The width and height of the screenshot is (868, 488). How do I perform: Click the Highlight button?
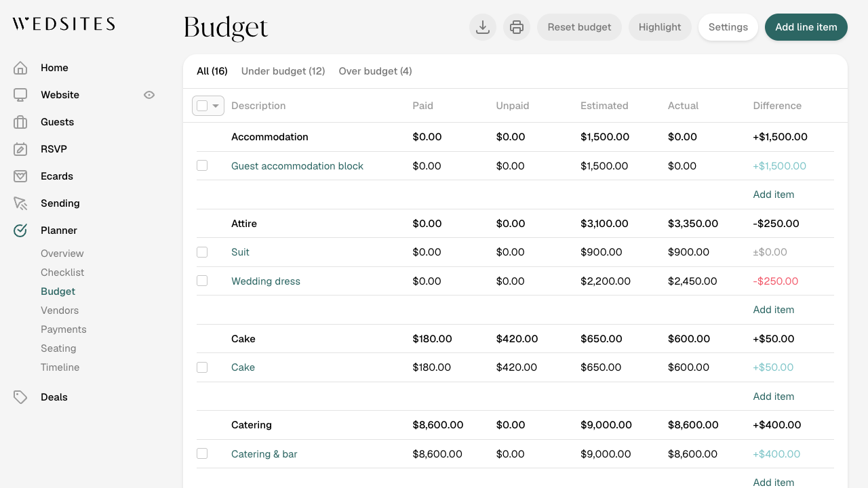pos(660,27)
